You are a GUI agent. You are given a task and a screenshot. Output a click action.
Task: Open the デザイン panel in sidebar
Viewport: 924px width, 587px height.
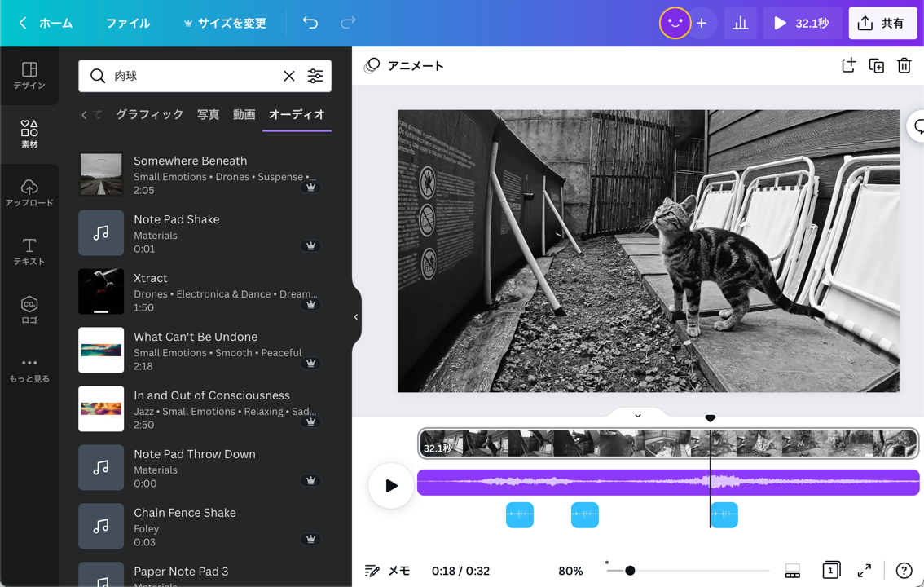point(29,76)
